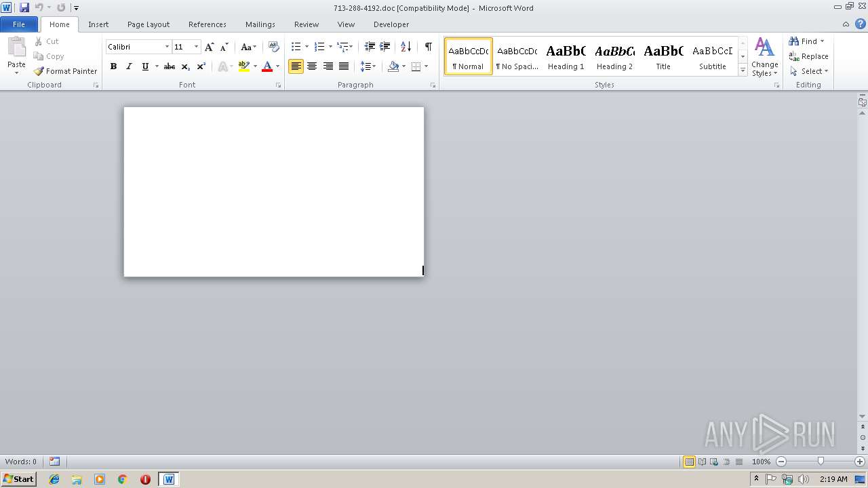Toggle Strikethrough formatting
The image size is (868, 488).
[170, 66]
